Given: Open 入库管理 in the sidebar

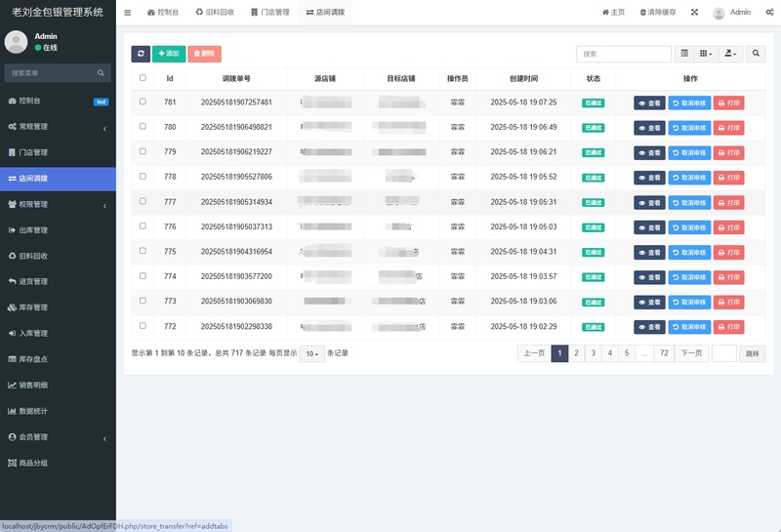Looking at the screenshot, I should click(x=58, y=333).
